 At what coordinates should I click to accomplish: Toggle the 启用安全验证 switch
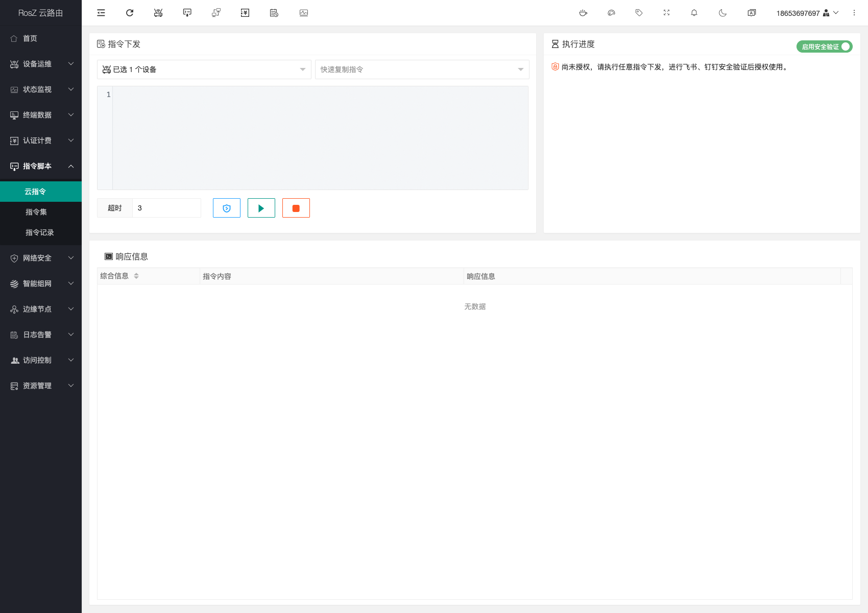pos(824,46)
